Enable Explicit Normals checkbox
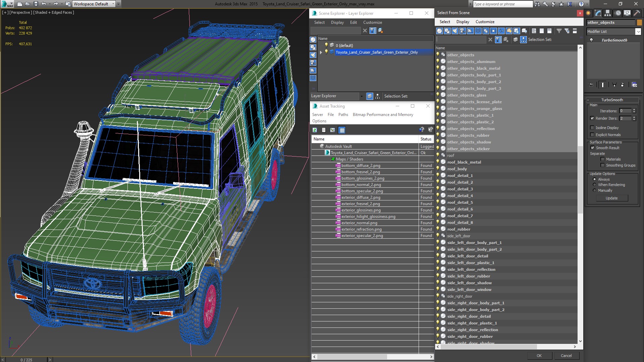This screenshot has width=644, height=362. [x=592, y=135]
